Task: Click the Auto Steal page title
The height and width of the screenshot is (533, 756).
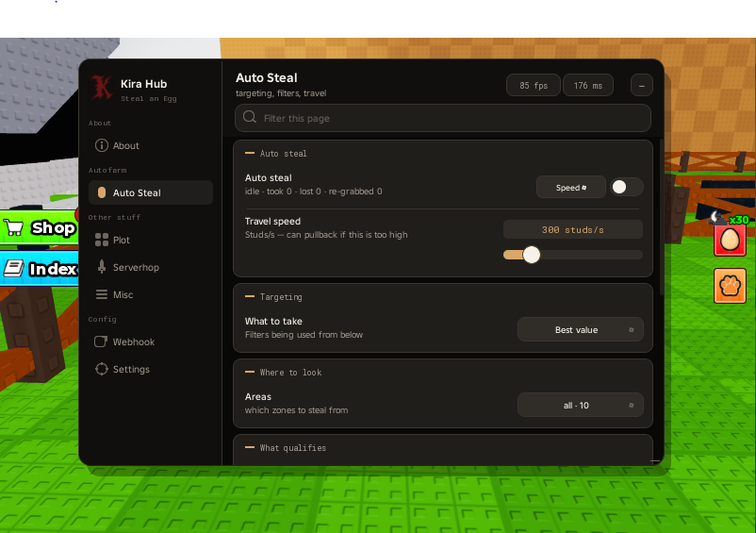Action: [x=266, y=77]
